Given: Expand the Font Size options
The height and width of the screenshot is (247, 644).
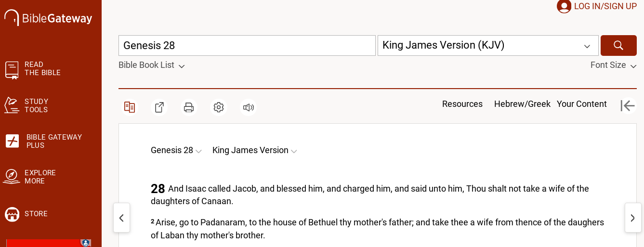Looking at the screenshot, I should click(613, 65).
